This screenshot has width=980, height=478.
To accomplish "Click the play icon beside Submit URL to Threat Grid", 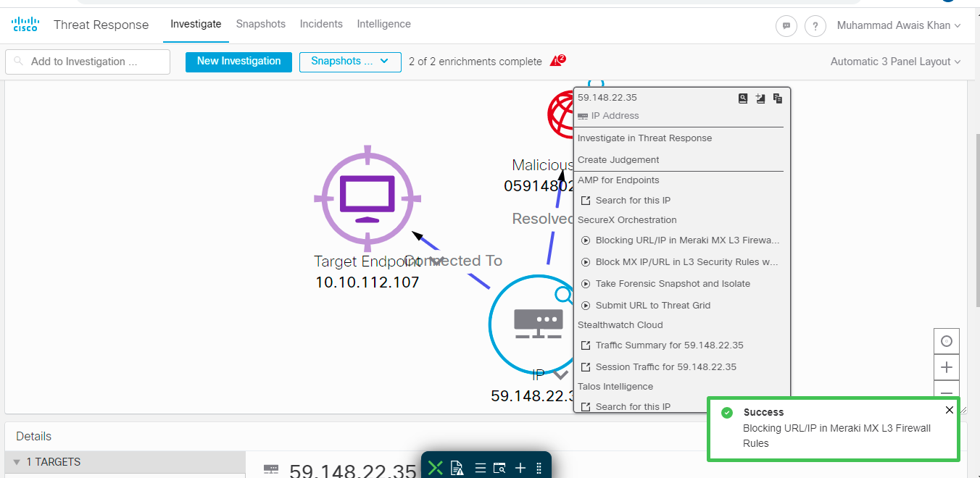I will (x=586, y=306).
